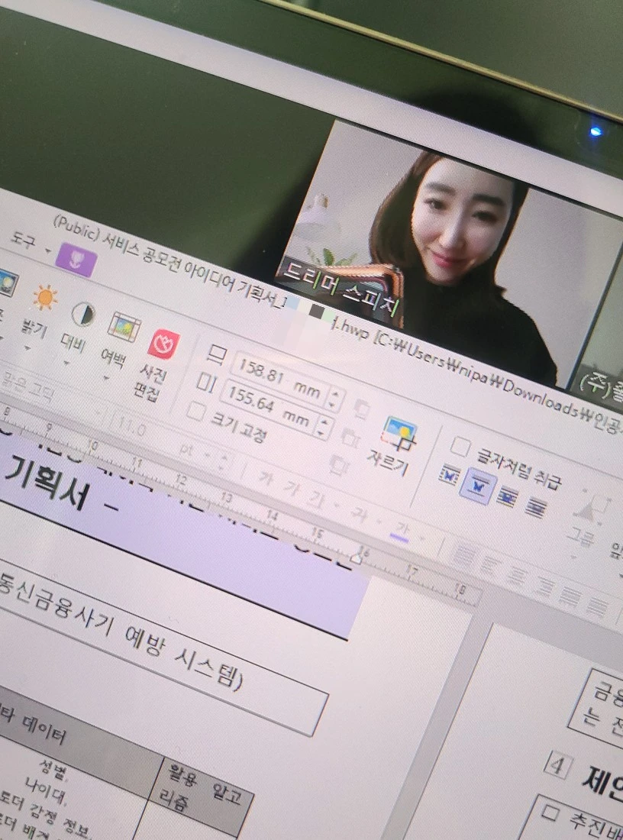This screenshot has height=840, width=623.
Task: Open the 여백 (margin) picture icon
Action: tap(124, 328)
